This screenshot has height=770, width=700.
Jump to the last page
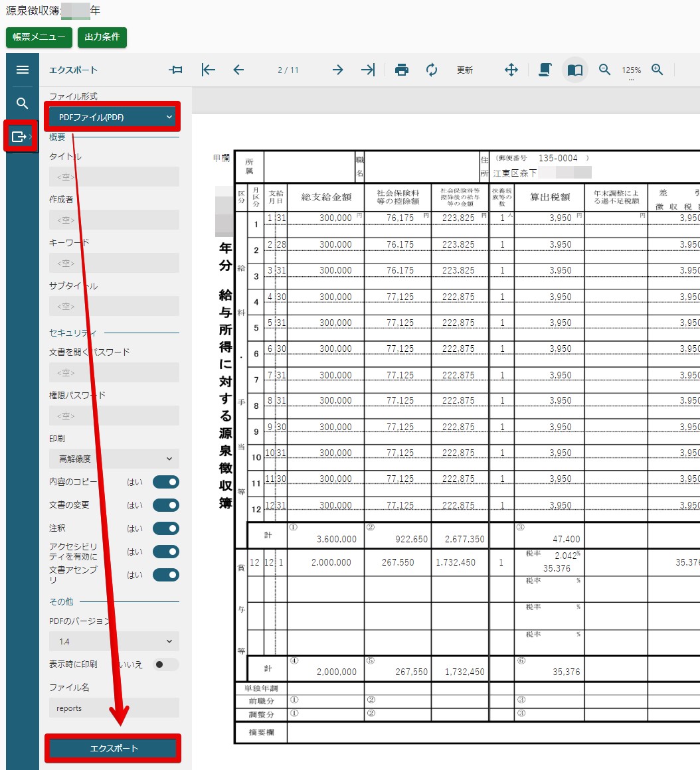tap(368, 70)
